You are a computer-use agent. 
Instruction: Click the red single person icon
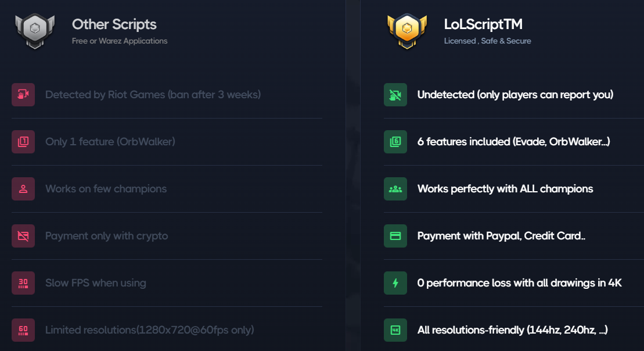pos(23,189)
